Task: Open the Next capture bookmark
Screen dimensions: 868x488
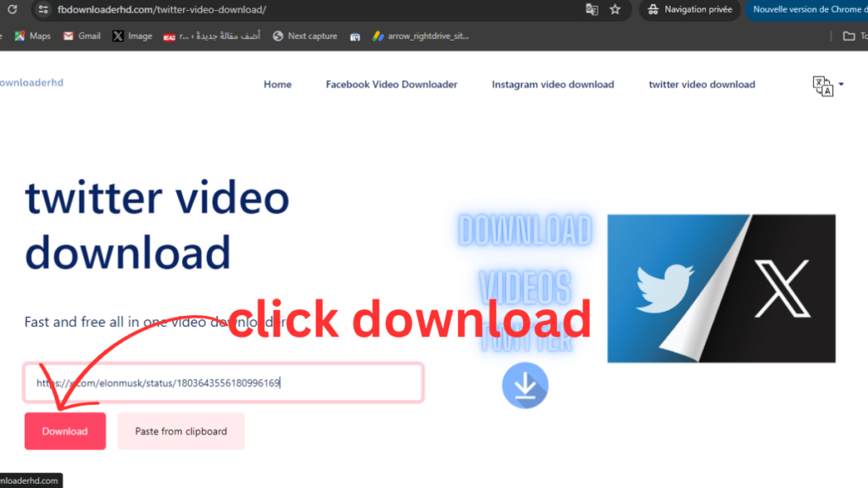Action: coord(305,36)
